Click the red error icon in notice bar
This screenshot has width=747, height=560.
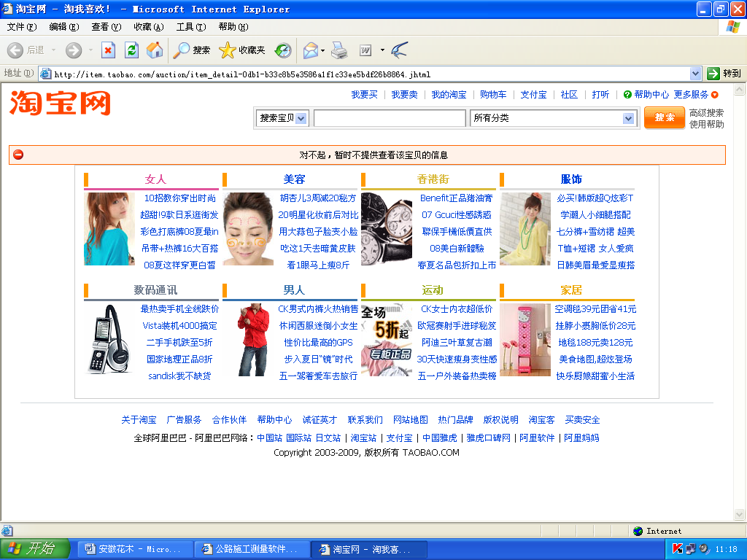tap(18, 155)
